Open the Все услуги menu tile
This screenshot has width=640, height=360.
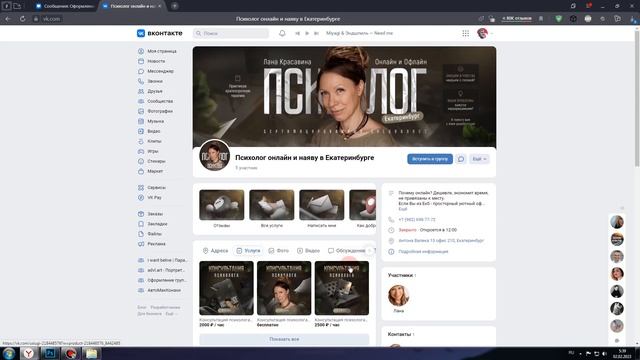click(x=271, y=208)
